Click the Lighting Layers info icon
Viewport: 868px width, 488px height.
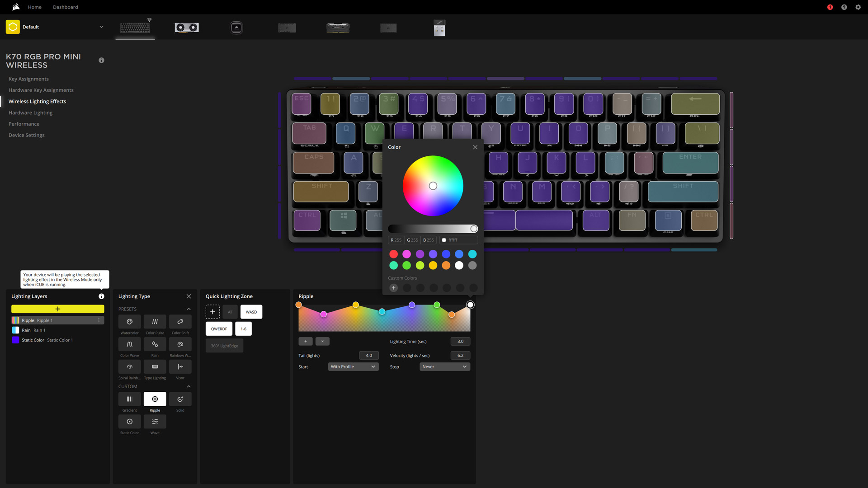(x=101, y=296)
